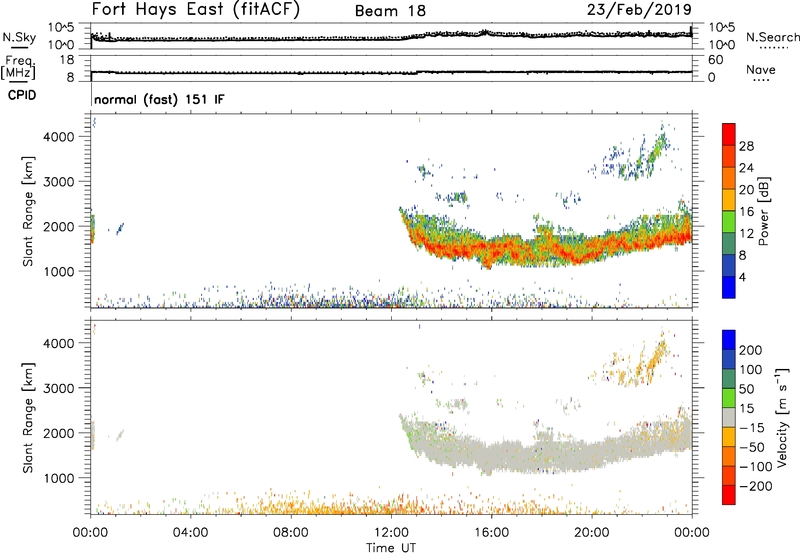Click the "-200" velocity colorbar label
The image size is (800, 554).
756,486
